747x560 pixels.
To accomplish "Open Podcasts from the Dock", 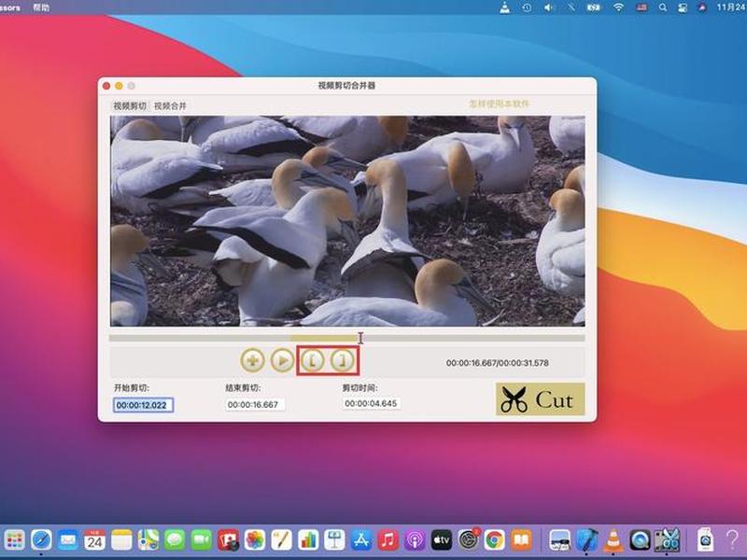I will (415, 540).
